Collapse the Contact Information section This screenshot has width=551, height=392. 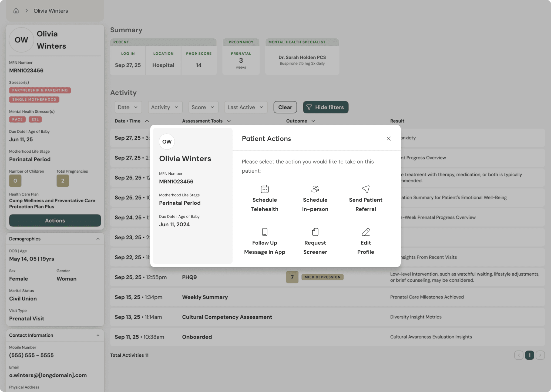98,335
